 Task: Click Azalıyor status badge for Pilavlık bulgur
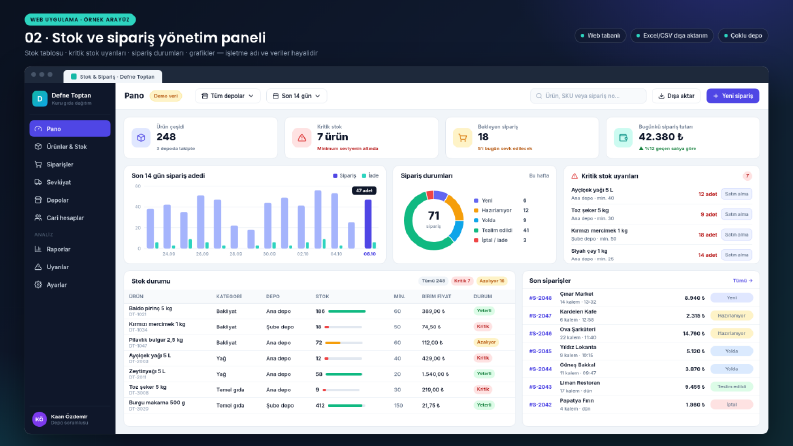(x=486, y=342)
